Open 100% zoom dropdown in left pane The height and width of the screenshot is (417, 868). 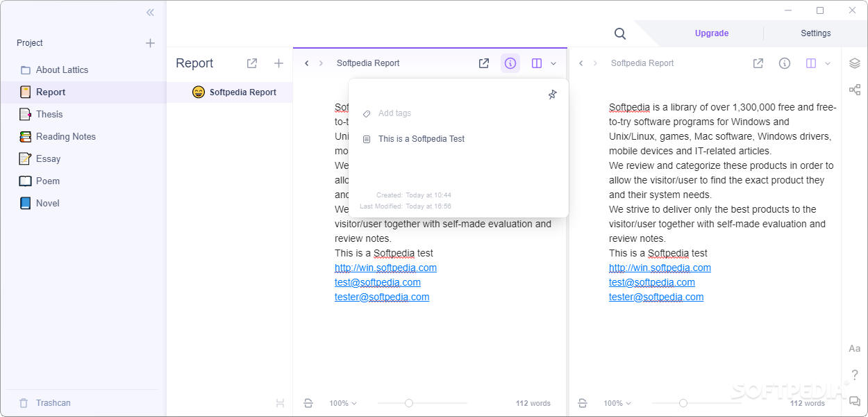coord(343,403)
